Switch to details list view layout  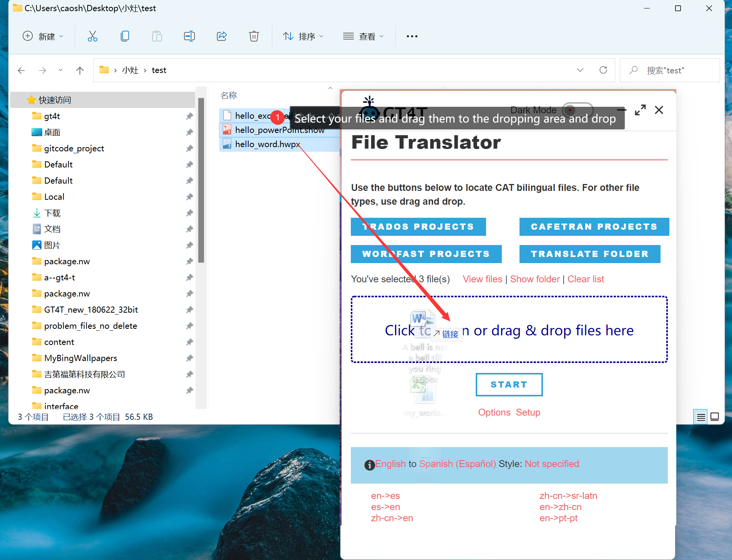tap(701, 417)
